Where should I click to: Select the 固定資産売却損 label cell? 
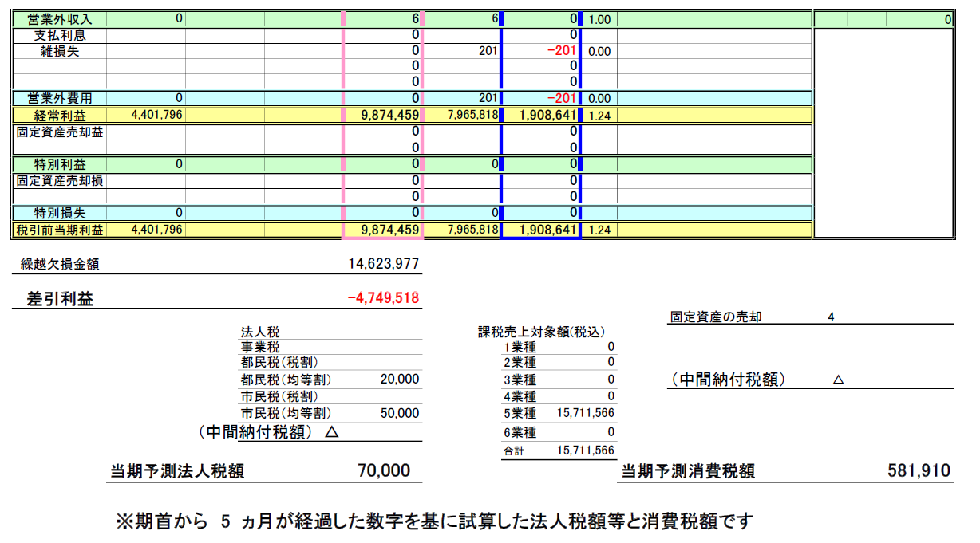tap(59, 181)
